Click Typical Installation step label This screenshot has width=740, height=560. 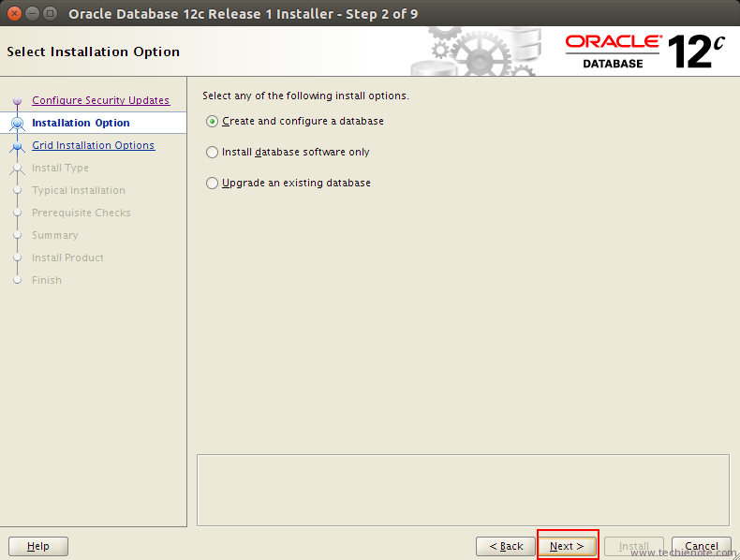pyautogui.click(x=79, y=190)
